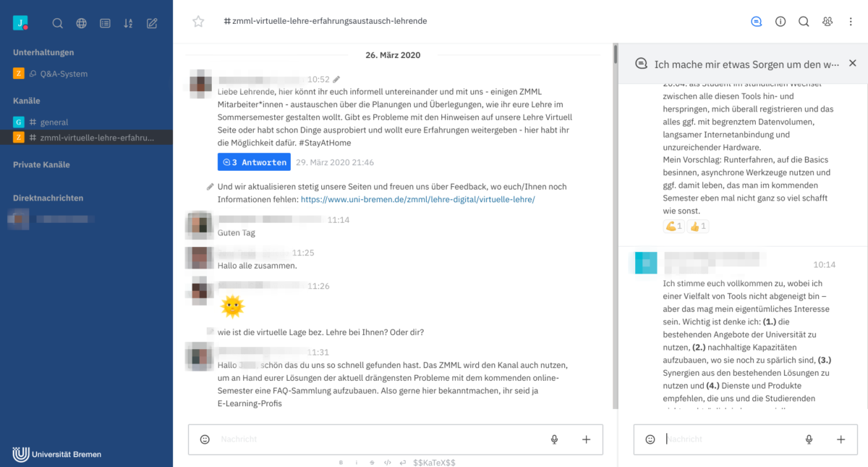Viewport: 868px width, 467px height.
Task: Open sort options with the A-Z icon
Action: [128, 22]
